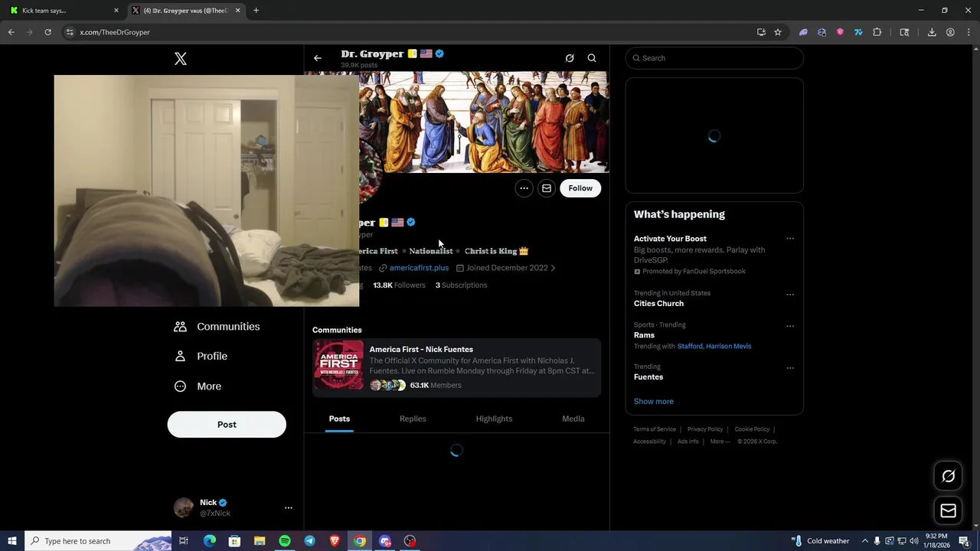Open the Stafford trending link
This screenshot has height=551, width=980.
click(690, 347)
